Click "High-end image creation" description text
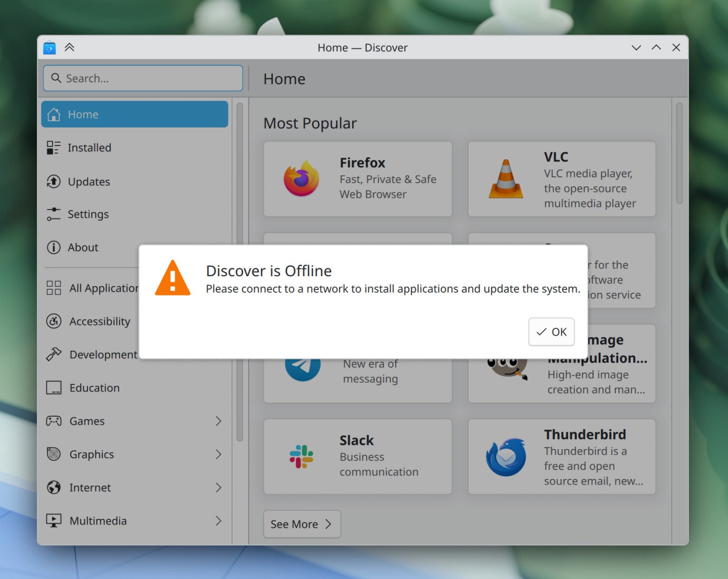Screen dimensions: 728x579 pyautogui.click(x=596, y=382)
